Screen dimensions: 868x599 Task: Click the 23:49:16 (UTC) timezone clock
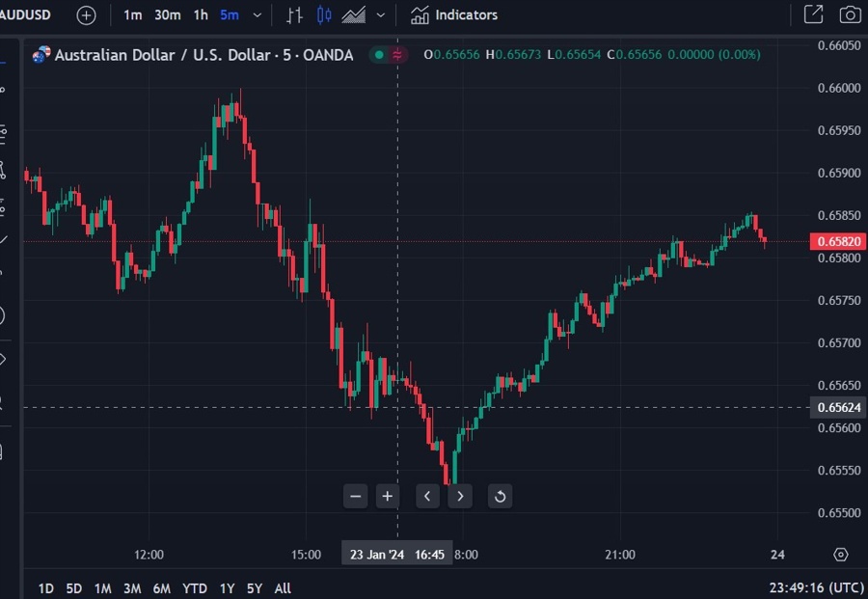point(817,587)
